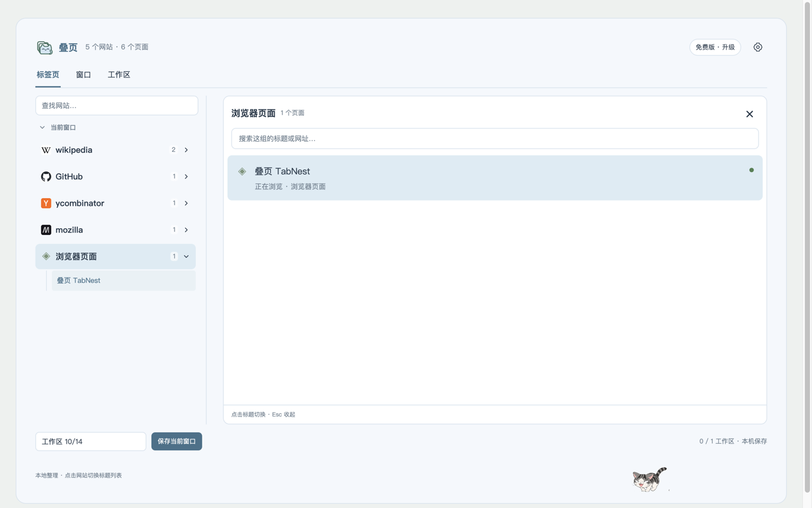812x508 pixels.
Task: Close the 浏览器页面 detail panel
Action: tap(749, 114)
